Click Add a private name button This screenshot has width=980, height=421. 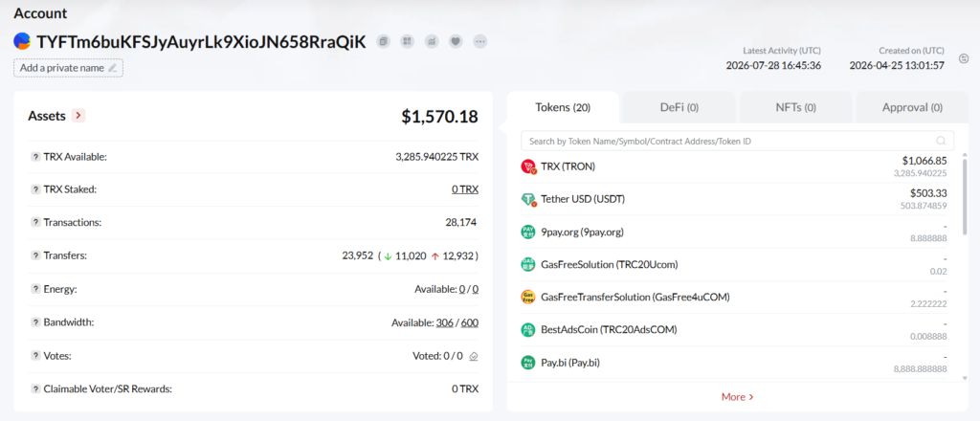click(69, 68)
